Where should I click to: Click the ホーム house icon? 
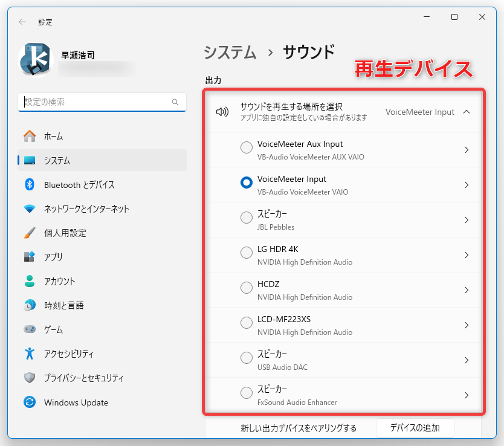pyautogui.click(x=30, y=136)
